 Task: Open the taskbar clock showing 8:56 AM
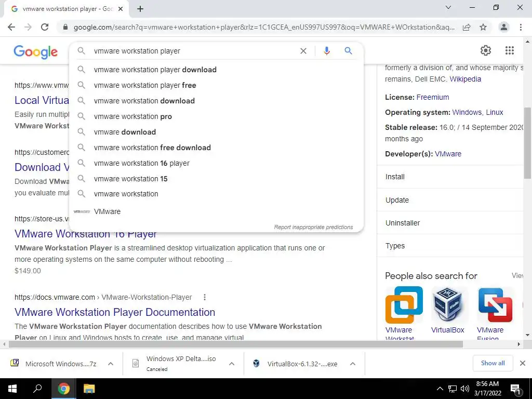(487, 389)
